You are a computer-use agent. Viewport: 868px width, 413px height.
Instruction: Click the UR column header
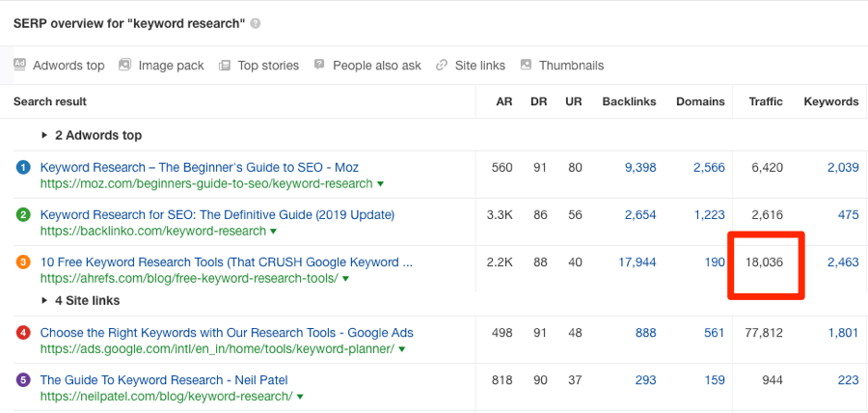pyautogui.click(x=574, y=101)
